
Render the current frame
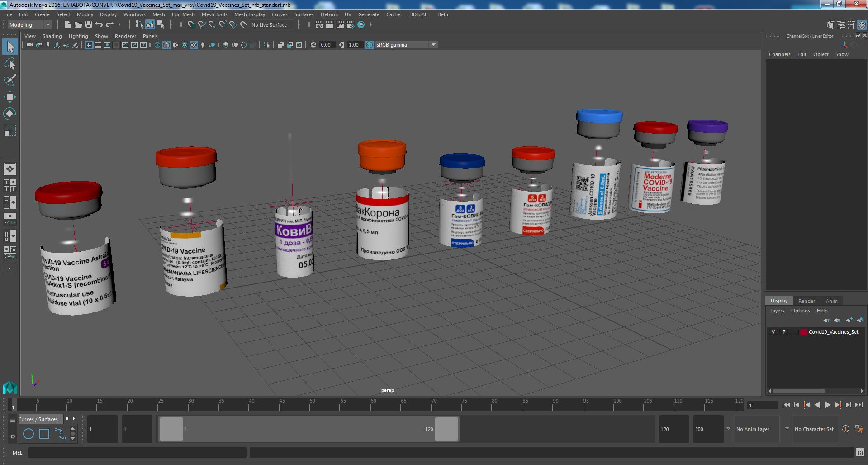click(x=330, y=25)
